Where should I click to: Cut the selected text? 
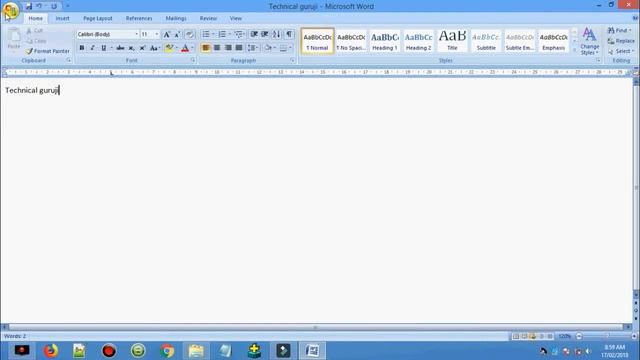point(35,31)
